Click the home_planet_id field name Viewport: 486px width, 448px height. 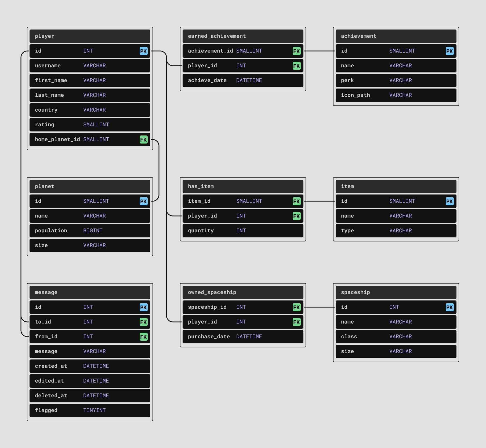click(57, 139)
